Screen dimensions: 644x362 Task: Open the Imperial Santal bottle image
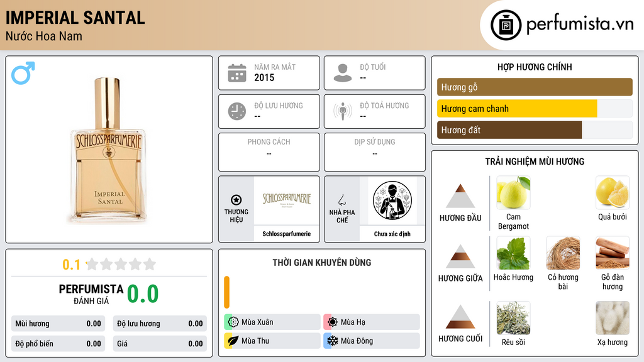108,150
